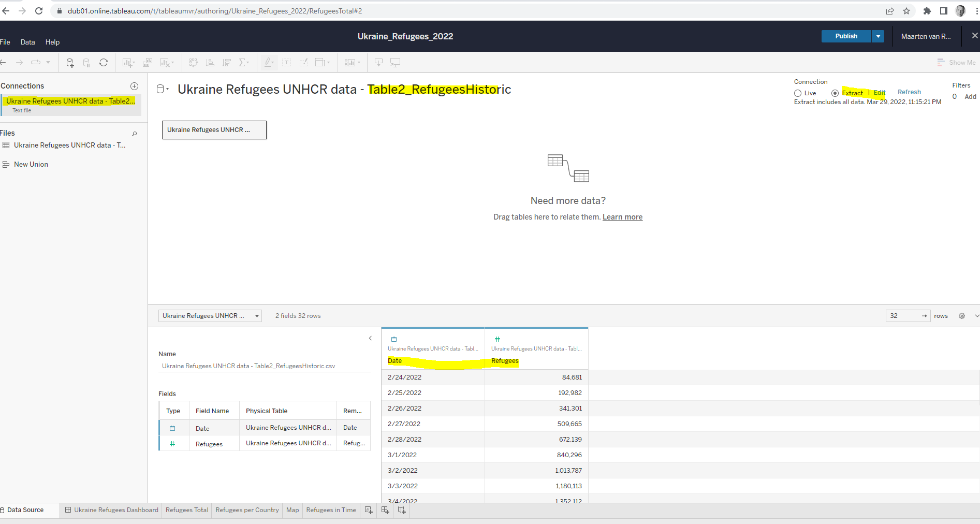
Task: Select the Refugees row in Fields table
Action: (x=265, y=444)
